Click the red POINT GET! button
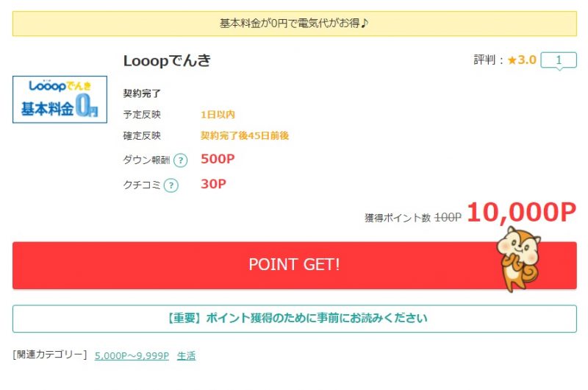 tap(295, 265)
